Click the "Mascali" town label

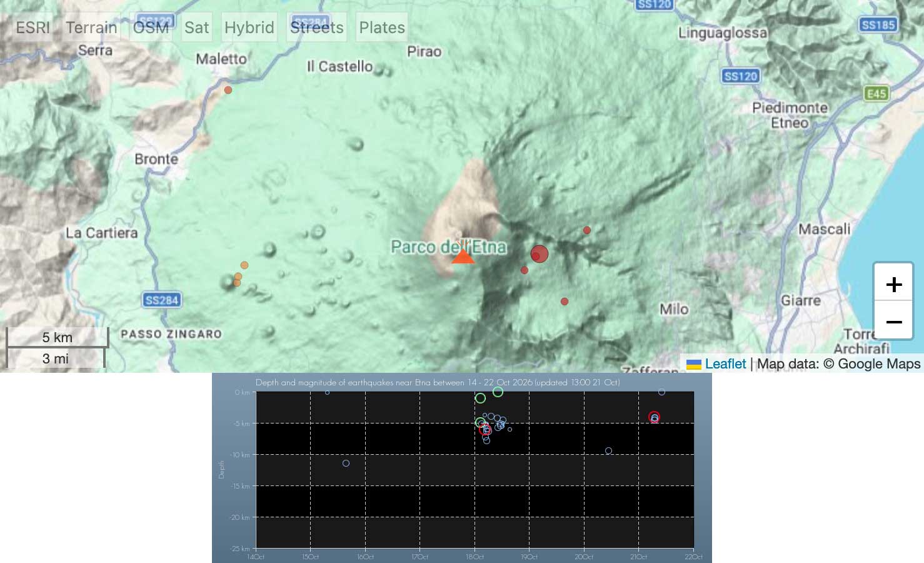[x=825, y=230]
